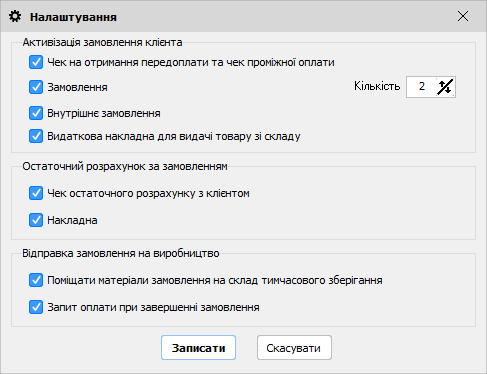Click the 'Кількість' label

click(x=377, y=86)
